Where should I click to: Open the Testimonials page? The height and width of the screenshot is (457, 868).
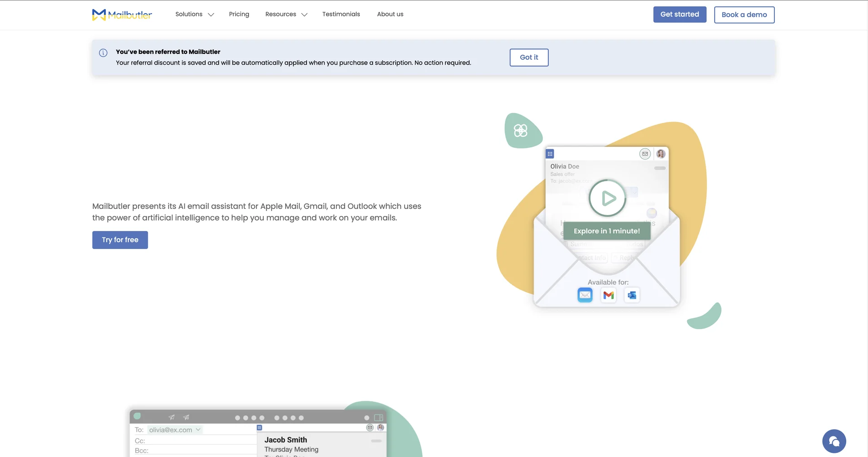pos(341,14)
